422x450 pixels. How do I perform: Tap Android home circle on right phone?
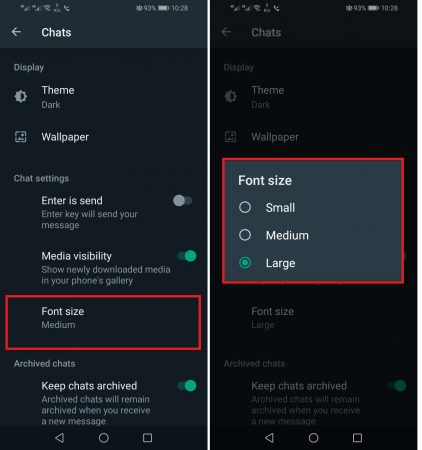[x=313, y=438]
